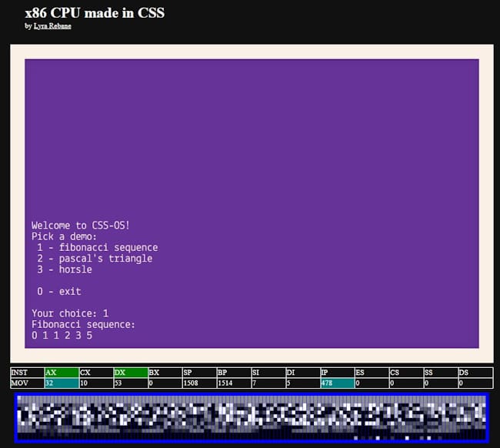Viewport: 500px width, 448px height.
Task: Click the BX register header
Action: tap(165, 373)
